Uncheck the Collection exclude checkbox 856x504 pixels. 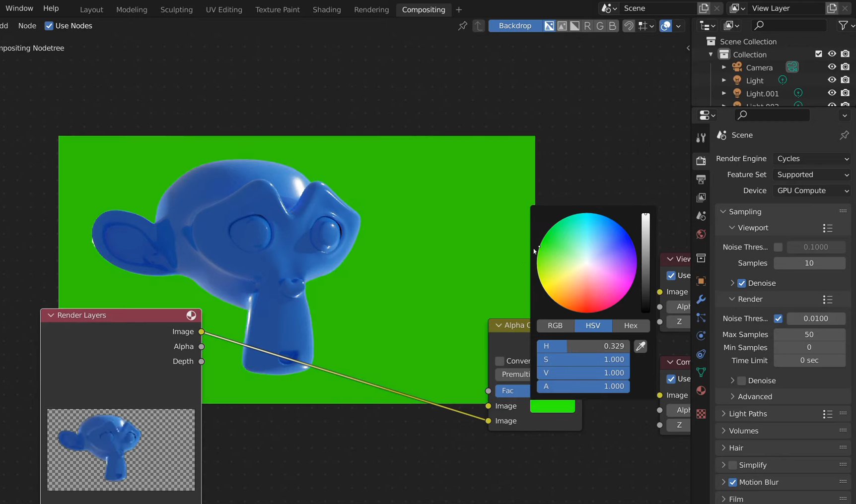click(x=819, y=54)
